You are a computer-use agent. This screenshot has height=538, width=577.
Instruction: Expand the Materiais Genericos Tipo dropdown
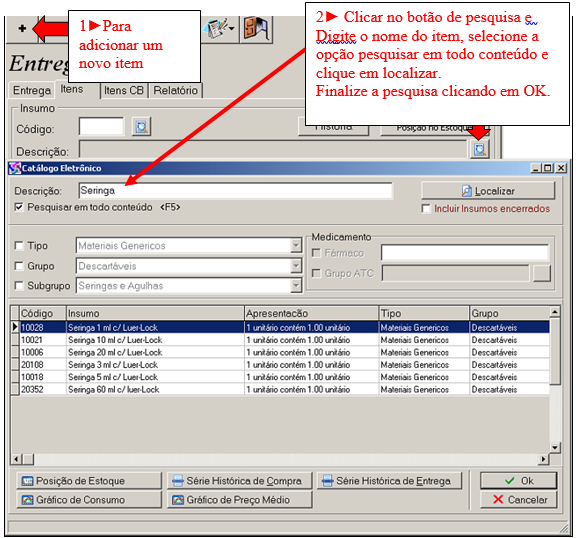point(296,245)
